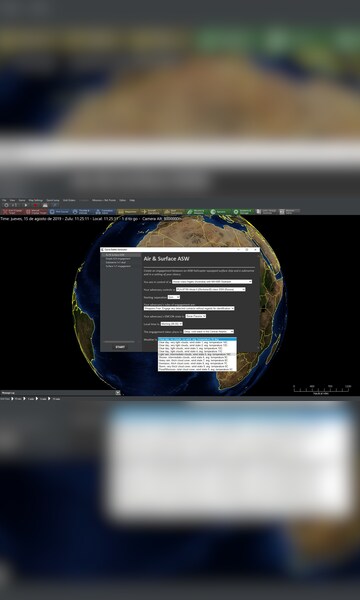Open the Magazines toolbar button
Screen dimensions: 360x600
[128, 212]
